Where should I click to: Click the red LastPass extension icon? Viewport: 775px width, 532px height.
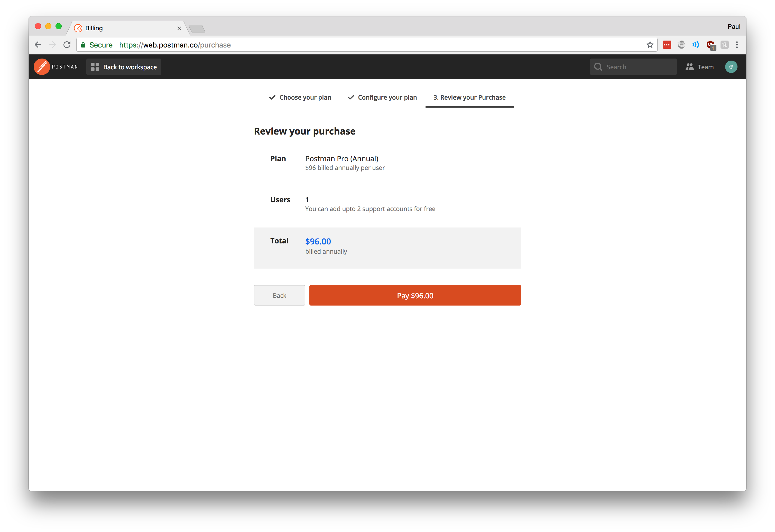click(x=667, y=45)
